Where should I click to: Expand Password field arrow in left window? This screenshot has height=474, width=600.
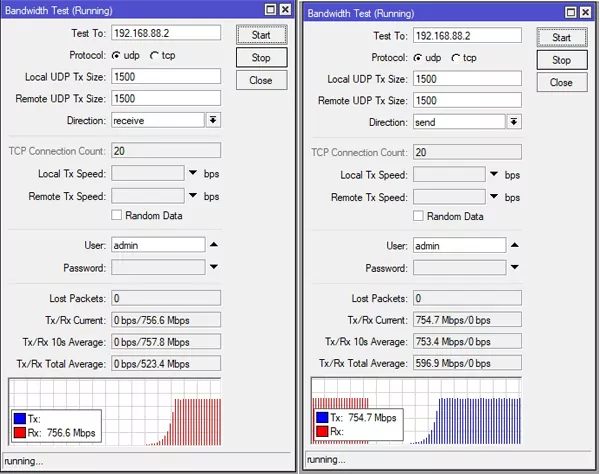(x=214, y=267)
